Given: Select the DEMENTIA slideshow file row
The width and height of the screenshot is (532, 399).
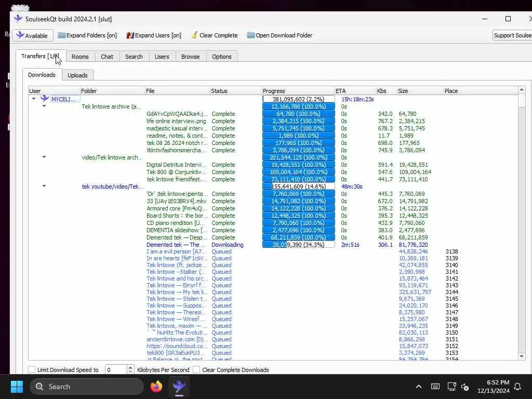Looking at the screenshot, I should click(177, 230).
